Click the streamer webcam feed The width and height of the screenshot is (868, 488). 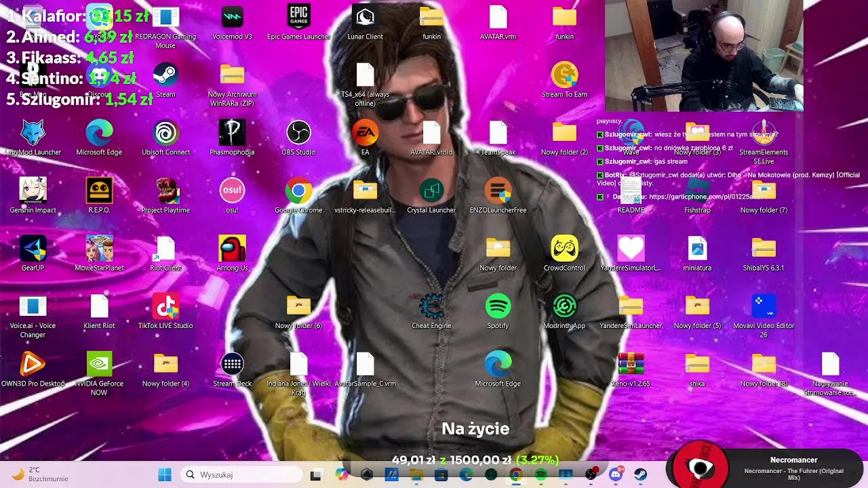[x=704, y=56]
